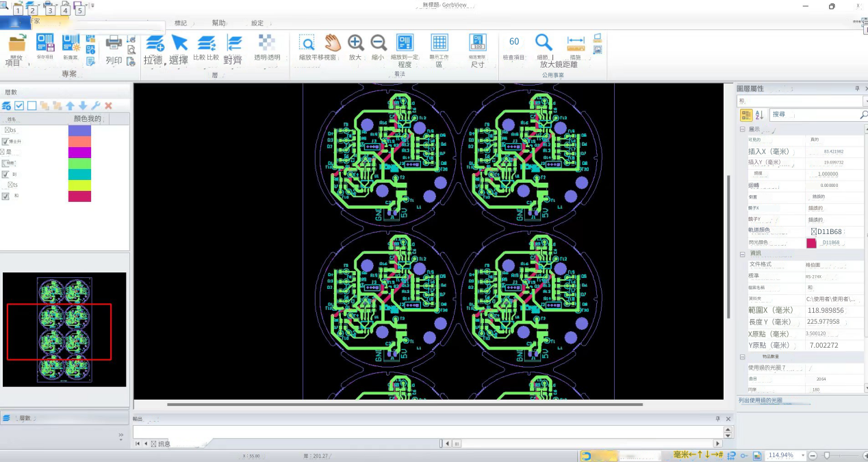
Task: Click the magenta color swatch of 和 layer
Action: pyautogui.click(x=79, y=196)
